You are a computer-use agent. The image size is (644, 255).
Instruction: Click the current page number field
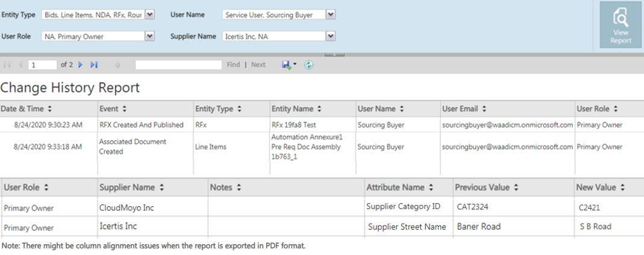click(x=42, y=65)
